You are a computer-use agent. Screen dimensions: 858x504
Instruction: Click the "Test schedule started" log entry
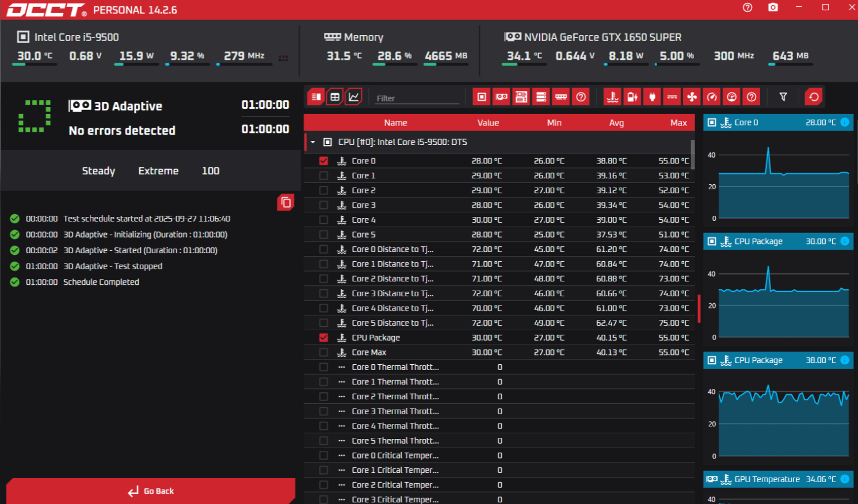tap(147, 219)
